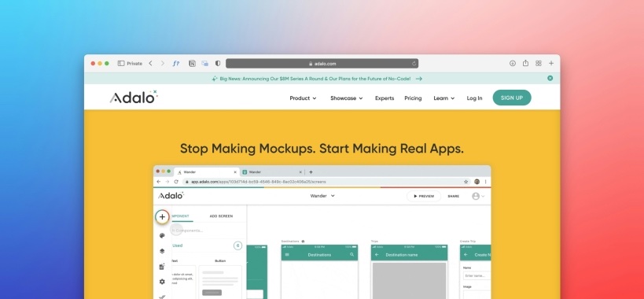Select the Destination name image placeholder
Viewport: 644px width, 299px height.
click(x=409, y=281)
